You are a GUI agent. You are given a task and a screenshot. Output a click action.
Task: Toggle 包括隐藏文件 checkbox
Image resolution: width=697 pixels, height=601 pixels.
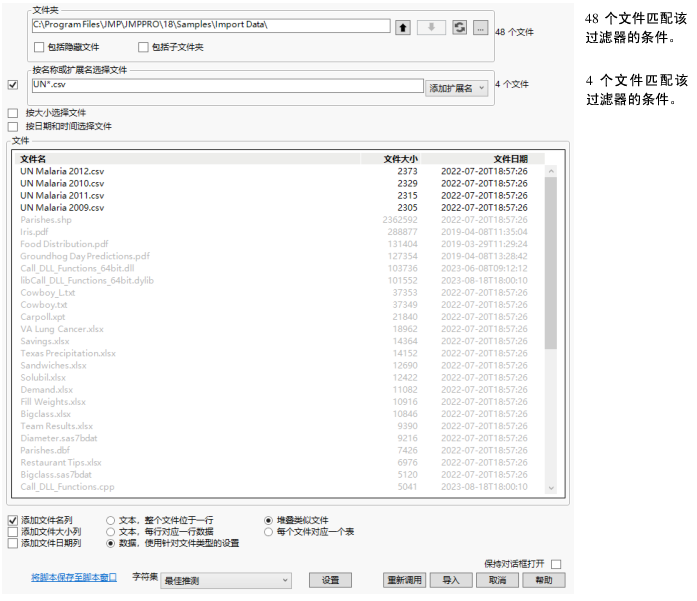click(39, 47)
